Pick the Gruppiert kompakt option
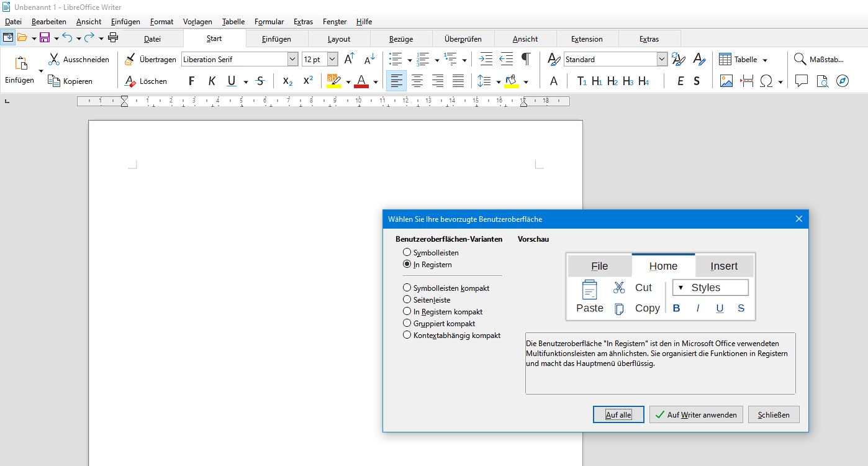This screenshot has height=466, width=868. pos(407,323)
